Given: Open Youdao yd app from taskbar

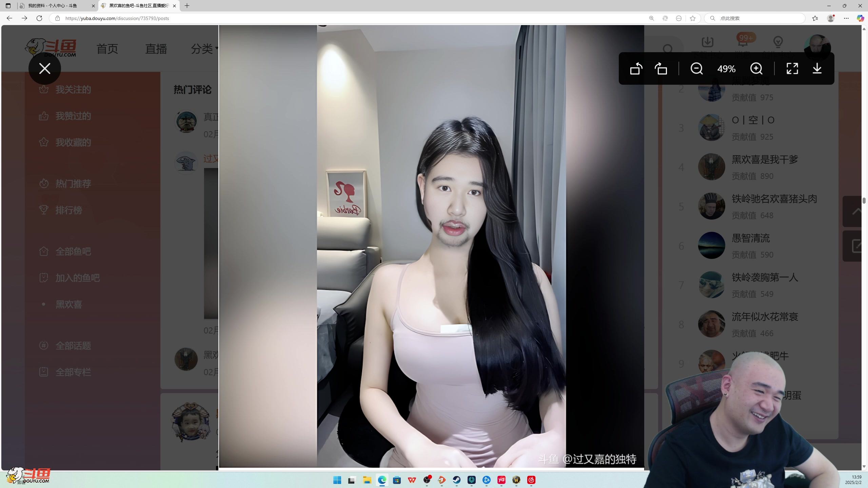Looking at the screenshot, I should [x=501, y=480].
